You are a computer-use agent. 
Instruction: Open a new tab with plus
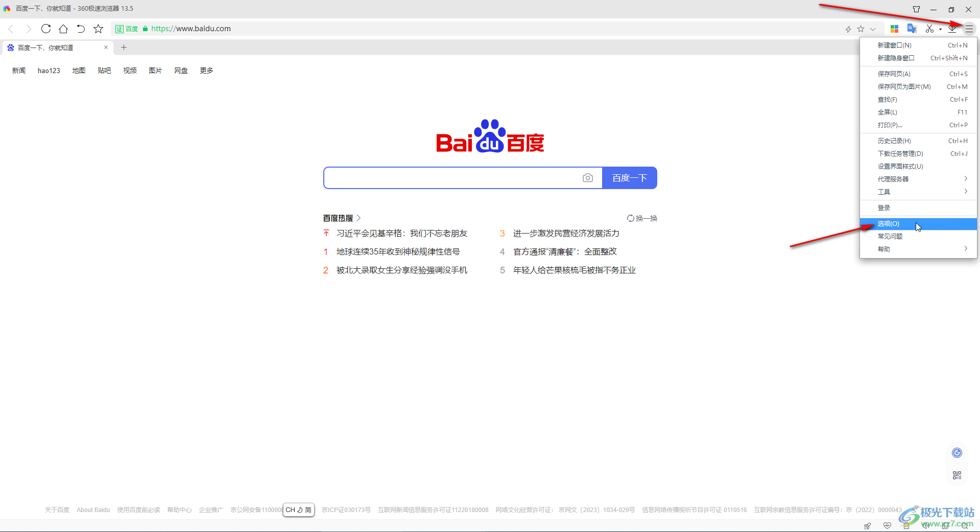point(124,48)
